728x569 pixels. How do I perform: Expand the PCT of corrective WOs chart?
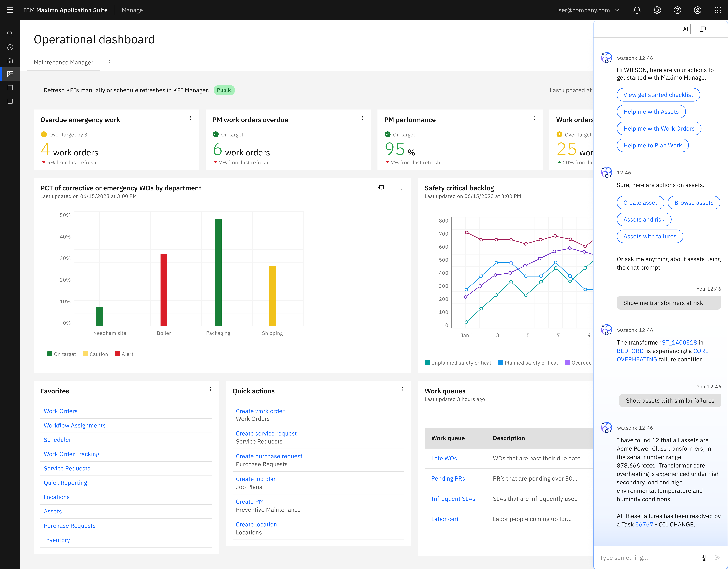(381, 188)
